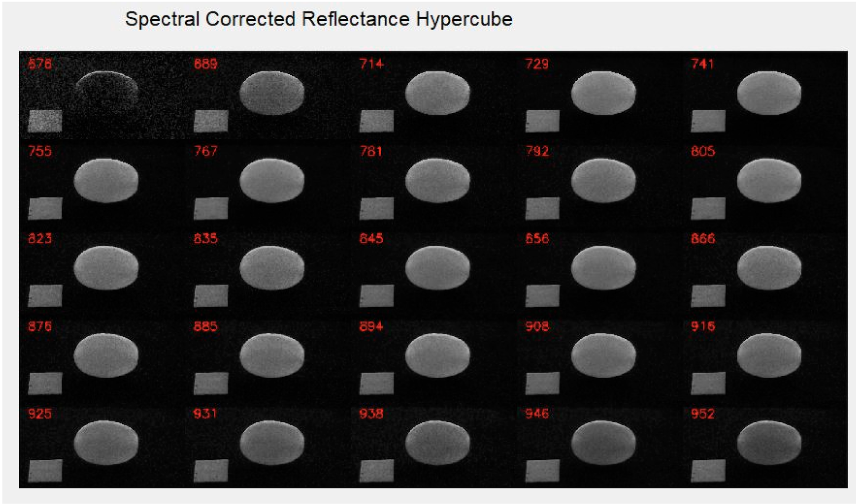Click the red 729 wavelength label
The width and height of the screenshot is (856, 504).
[537, 64]
